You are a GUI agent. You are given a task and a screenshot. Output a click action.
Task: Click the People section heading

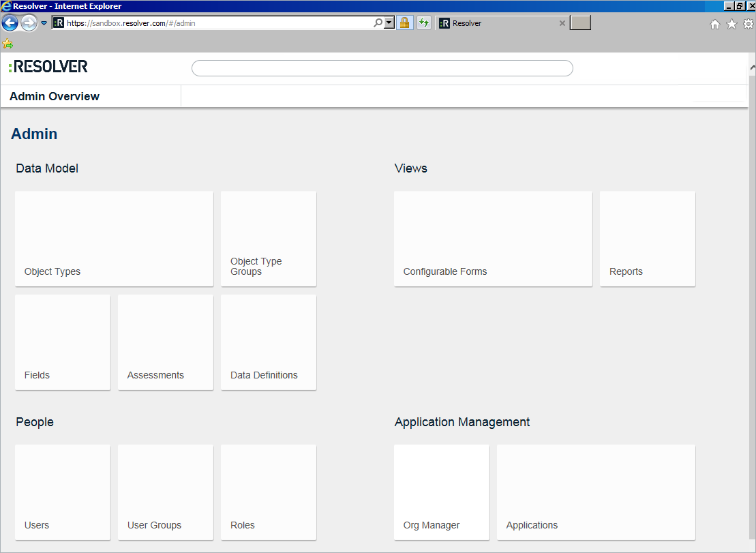(35, 422)
